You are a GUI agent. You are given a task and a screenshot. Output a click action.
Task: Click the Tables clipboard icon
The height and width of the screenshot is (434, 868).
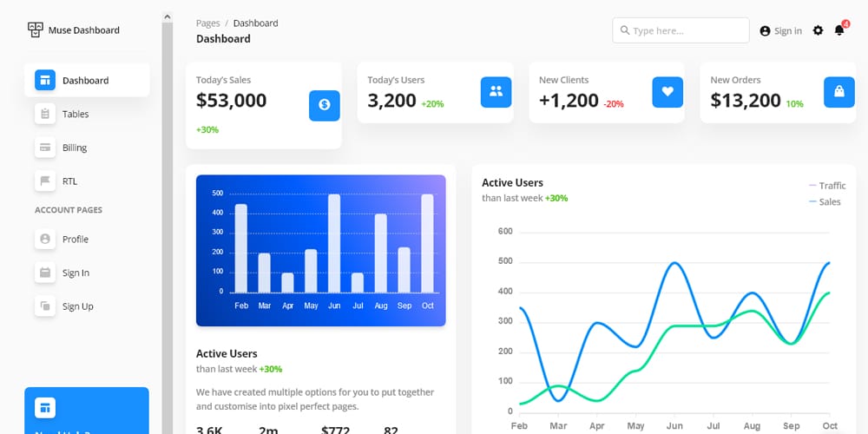coord(45,114)
